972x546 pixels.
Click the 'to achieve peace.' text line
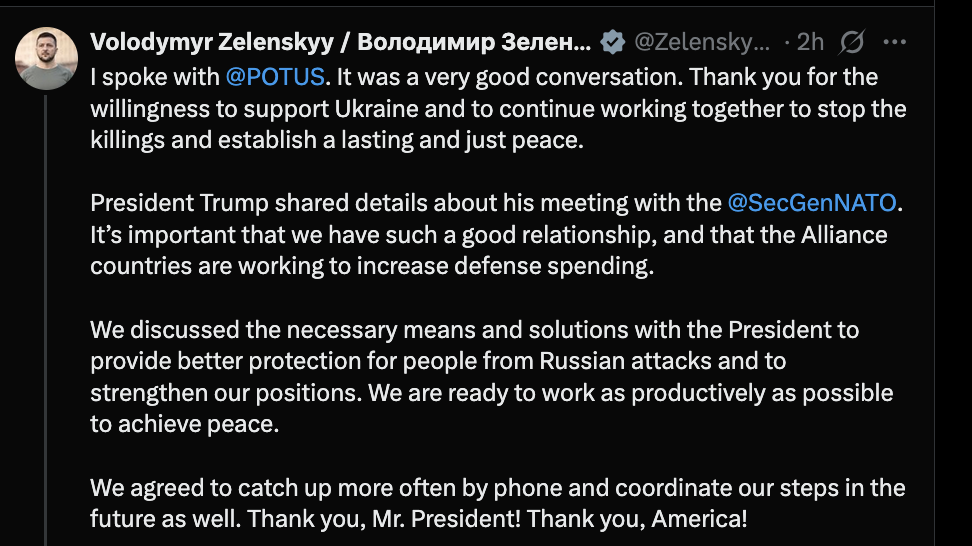tap(181, 424)
